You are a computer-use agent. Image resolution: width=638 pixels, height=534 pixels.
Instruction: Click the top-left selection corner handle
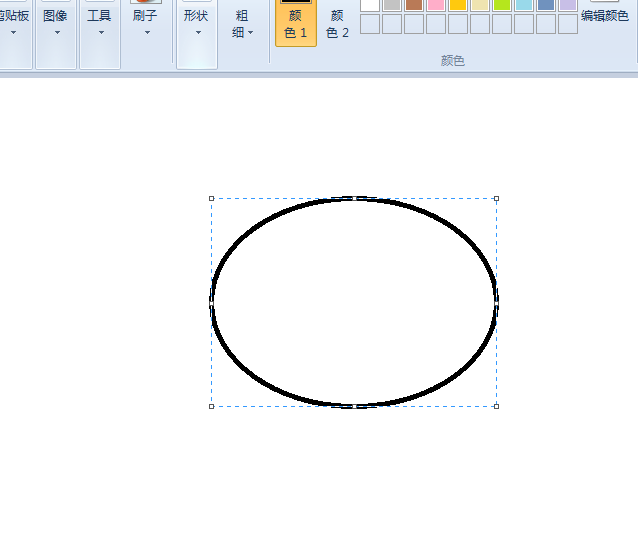point(211,198)
